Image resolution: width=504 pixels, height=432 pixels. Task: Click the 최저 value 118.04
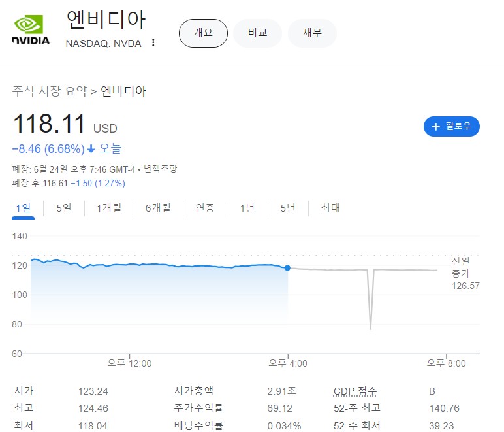(93, 426)
